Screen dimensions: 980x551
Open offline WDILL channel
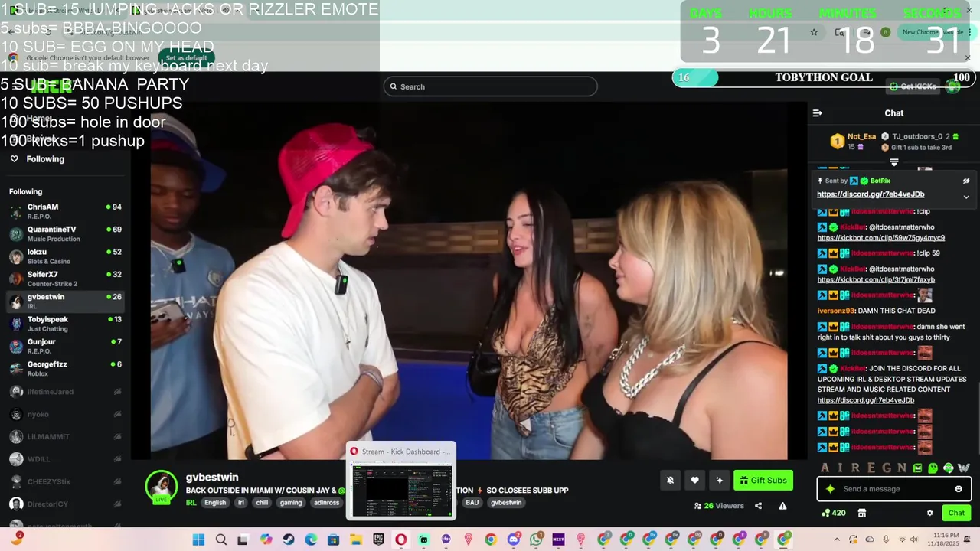point(65,459)
